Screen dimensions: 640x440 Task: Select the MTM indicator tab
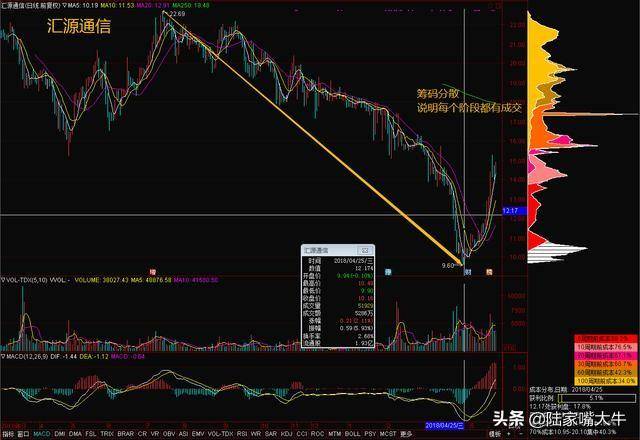334,434
